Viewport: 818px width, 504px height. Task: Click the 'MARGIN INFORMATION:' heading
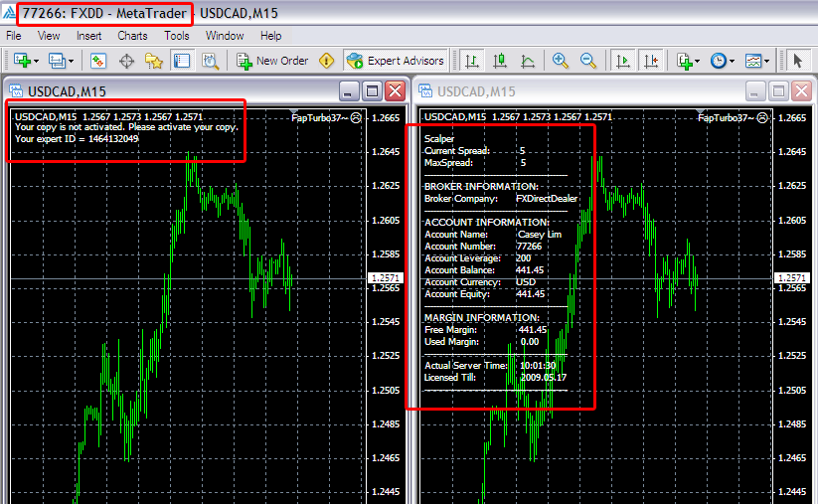(481, 318)
